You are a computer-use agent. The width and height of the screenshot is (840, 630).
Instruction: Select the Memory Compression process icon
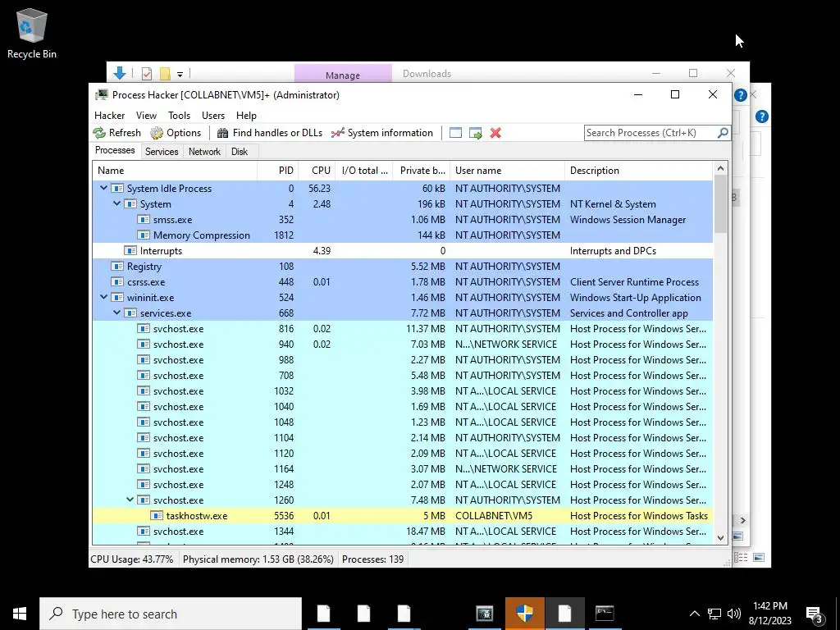(143, 235)
